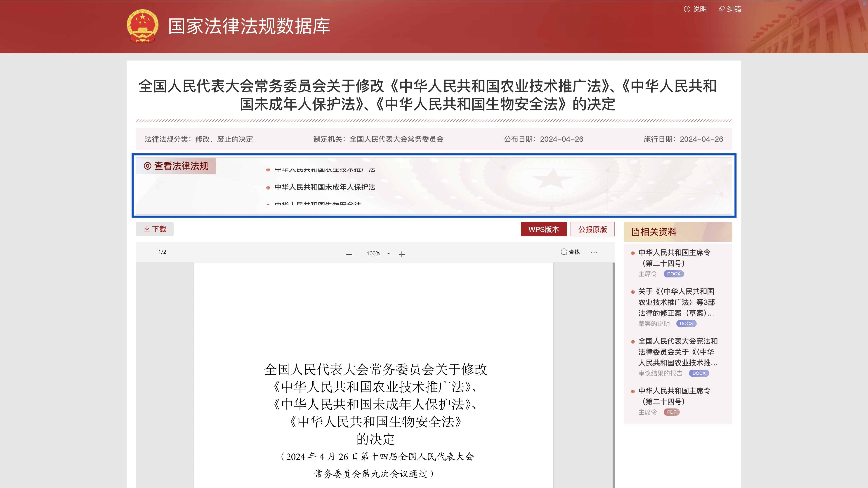Click the 国家法律法规数据库 site title
The height and width of the screenshot is (488, 868).
[249, 26]
